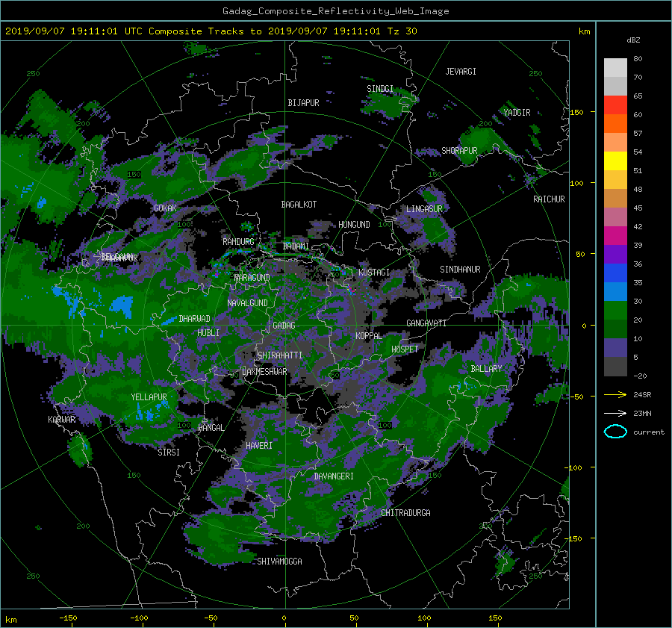Viewport: 672px width, 628px height.
Task: Click the BAGALKOT city label
Action: point(299,205)
